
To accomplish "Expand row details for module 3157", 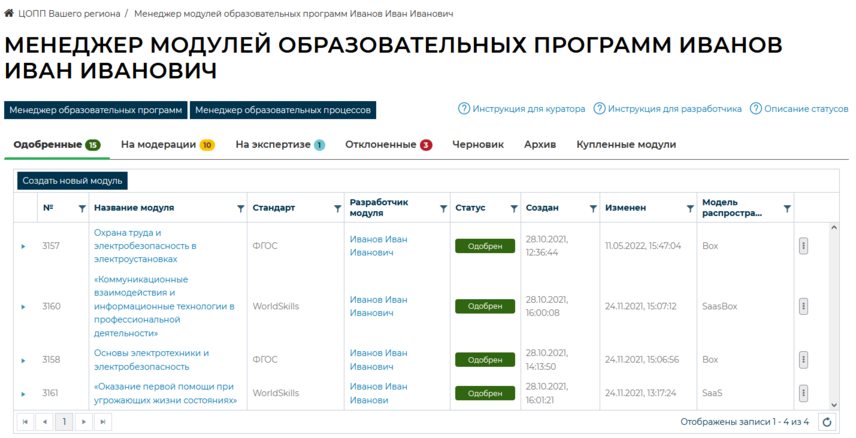I will point(23,246).
